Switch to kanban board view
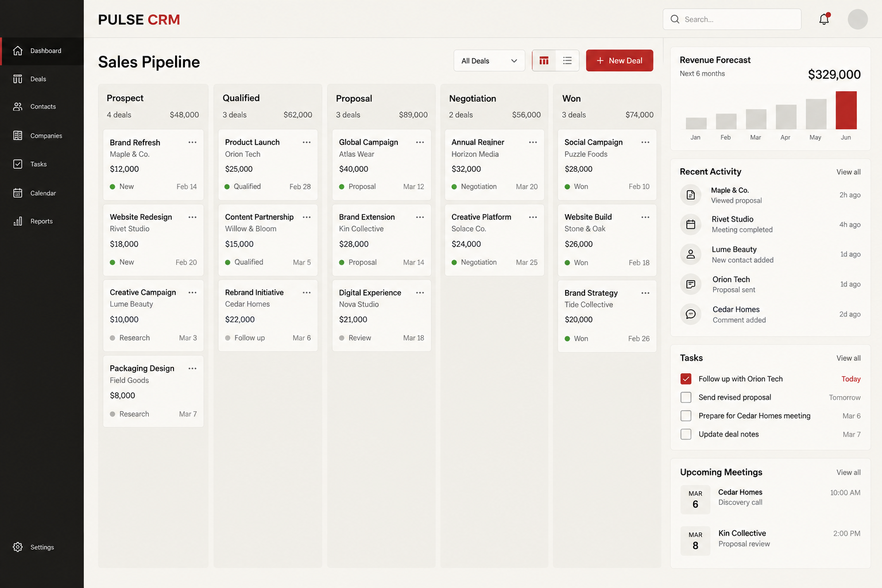The image size is (882, 588). [544, 60]
